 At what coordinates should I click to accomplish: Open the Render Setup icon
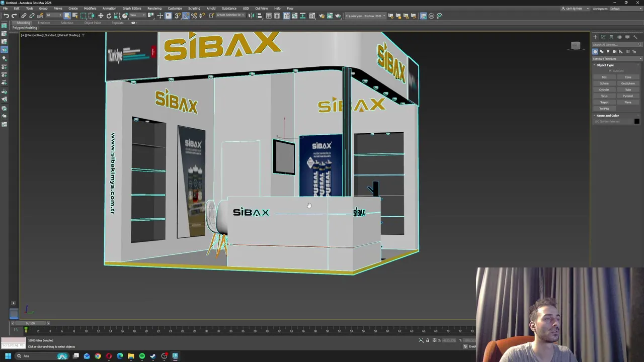(323, 16)
